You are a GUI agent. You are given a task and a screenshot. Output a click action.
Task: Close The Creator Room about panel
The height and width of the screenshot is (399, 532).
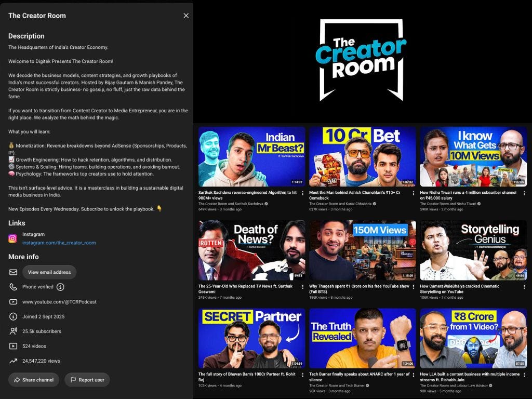click(186, 16)
